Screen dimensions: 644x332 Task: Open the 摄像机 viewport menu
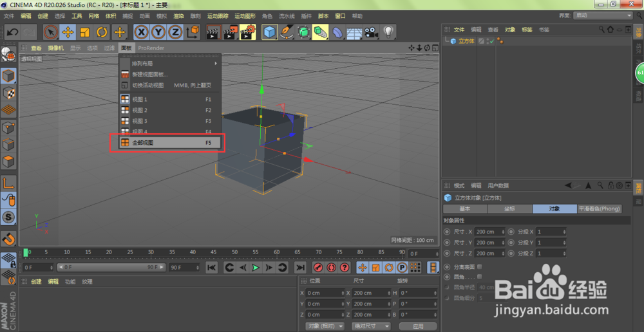(x=56, y=48)
